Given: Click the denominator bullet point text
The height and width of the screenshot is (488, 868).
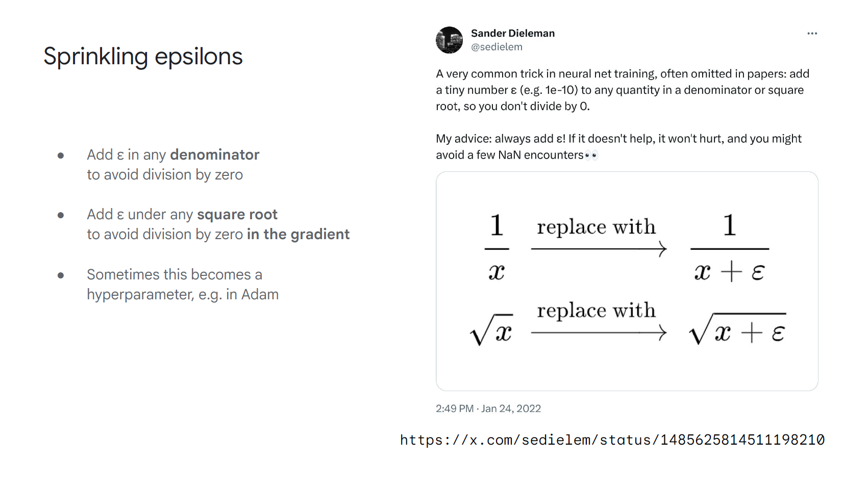Looking at the screenshot, I should coord(173,165).
